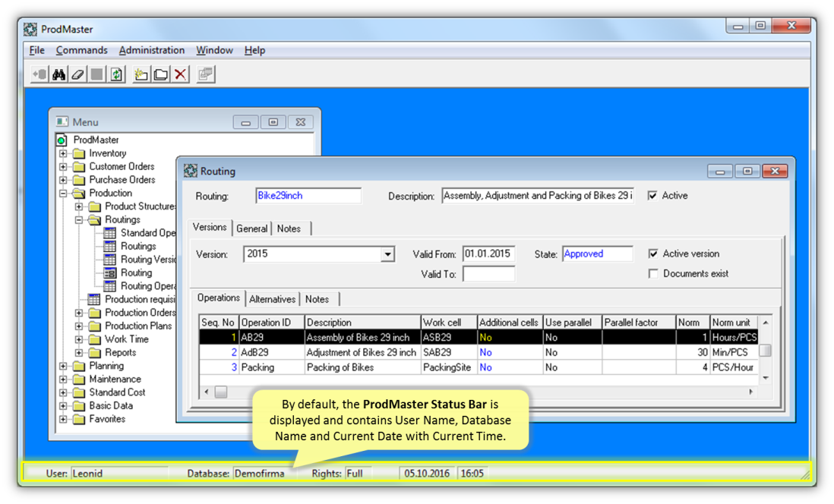Click the form icon beside the Routing tree item

pyautogui.click(x=109, y=272)
